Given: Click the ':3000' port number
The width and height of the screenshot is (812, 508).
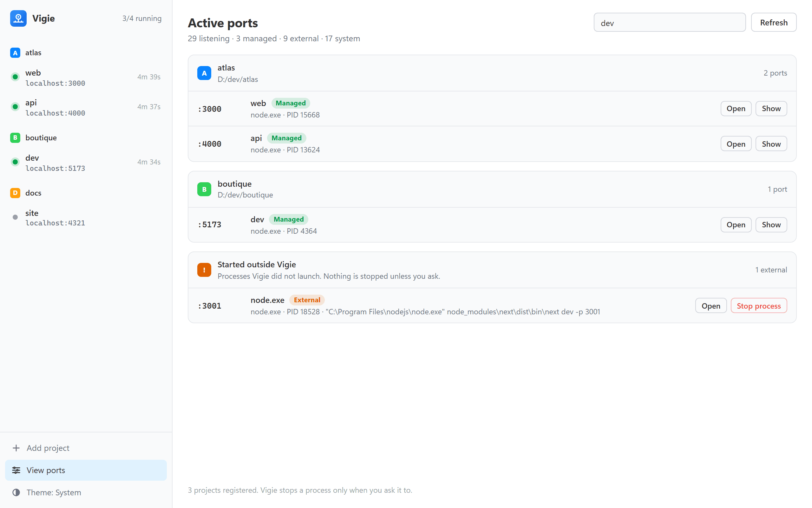Looking at the screenshot, I should (x=209, y=109).
